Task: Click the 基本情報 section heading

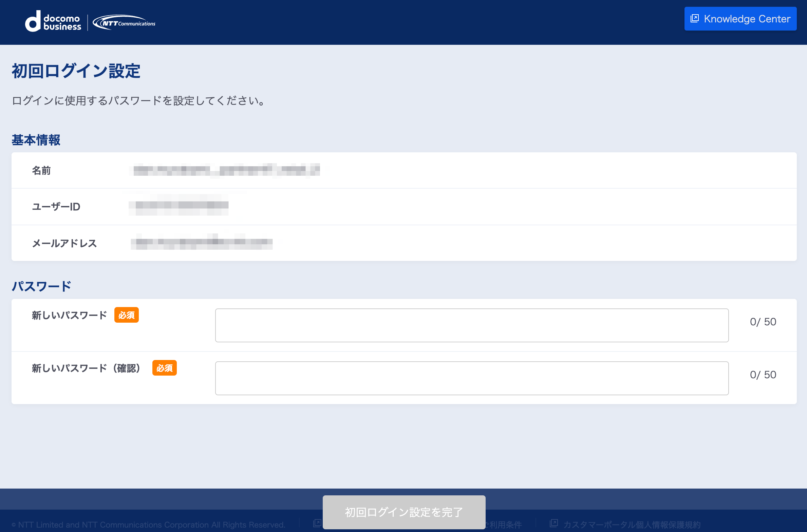Action: (36, 139)
